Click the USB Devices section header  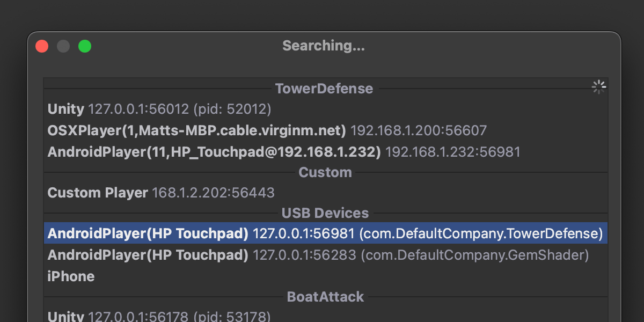tap(325, 213)
